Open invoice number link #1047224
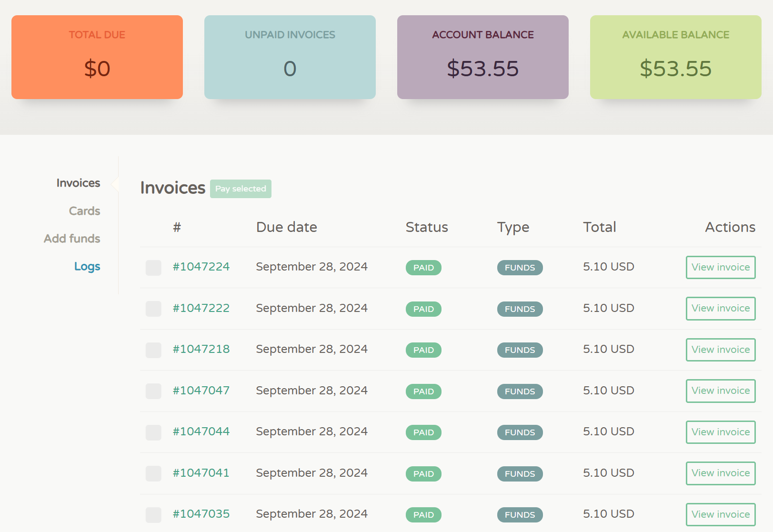The width and height of the screenshot is (773, 532). (x=201, y=267)
